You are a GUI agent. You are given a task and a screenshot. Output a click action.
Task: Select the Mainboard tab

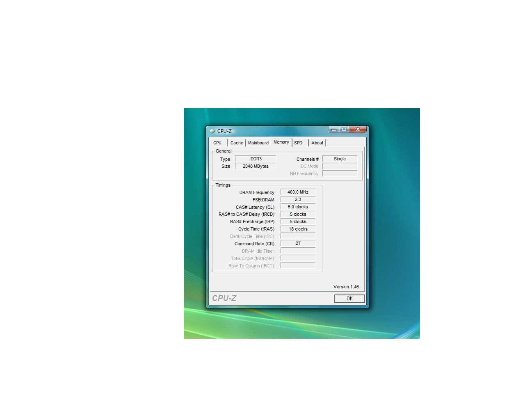[x=258, y=143]
